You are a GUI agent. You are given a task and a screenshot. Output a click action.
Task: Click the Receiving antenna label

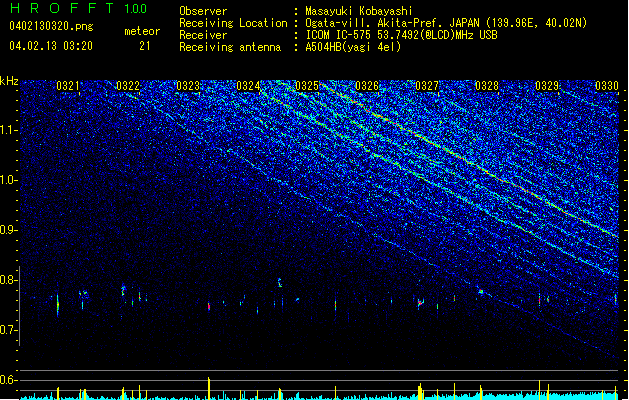click(230, 47)
